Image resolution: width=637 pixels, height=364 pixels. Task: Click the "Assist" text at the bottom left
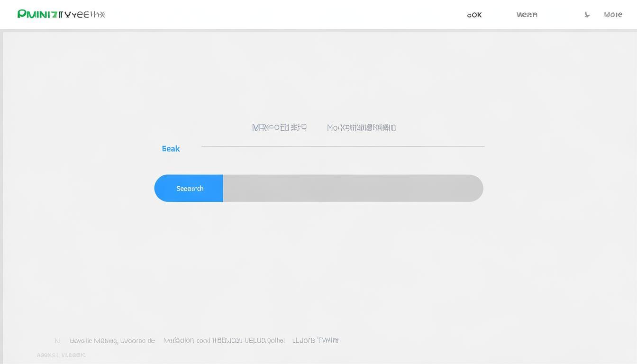(61, 354)
